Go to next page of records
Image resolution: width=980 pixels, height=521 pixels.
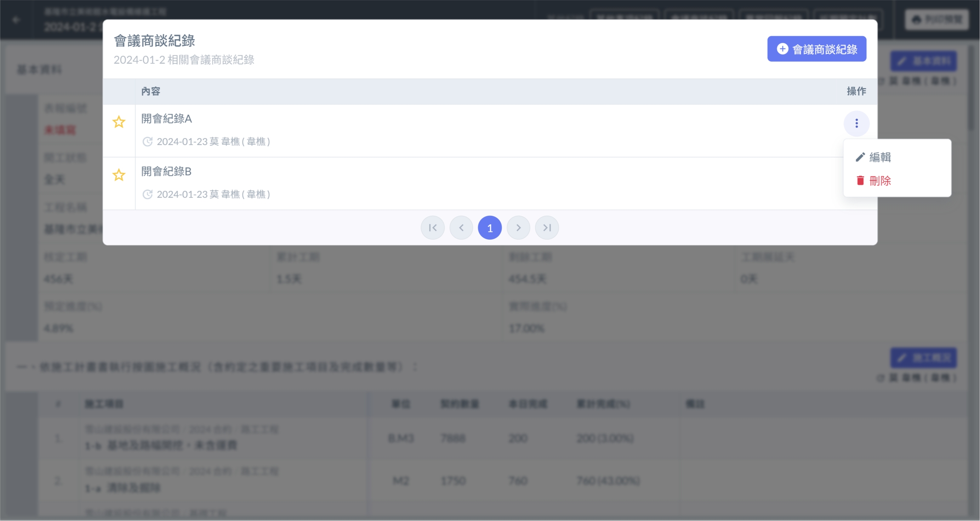tap(518, 228)
